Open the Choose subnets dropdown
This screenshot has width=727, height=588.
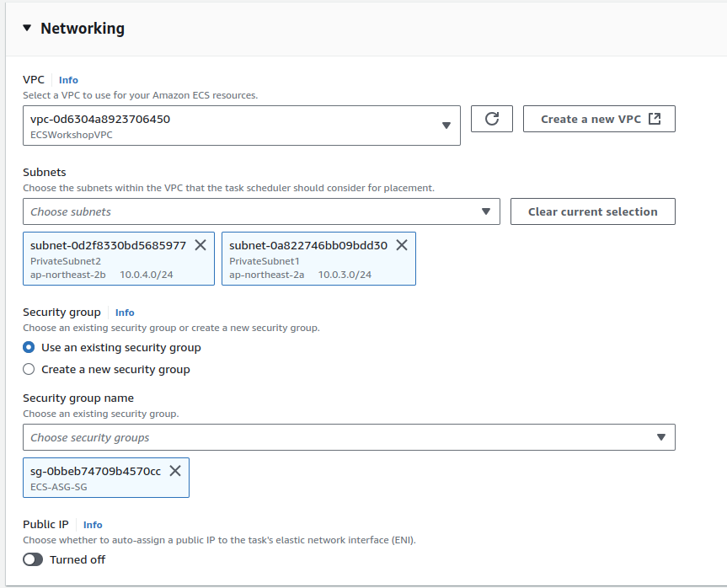[261, 211]
